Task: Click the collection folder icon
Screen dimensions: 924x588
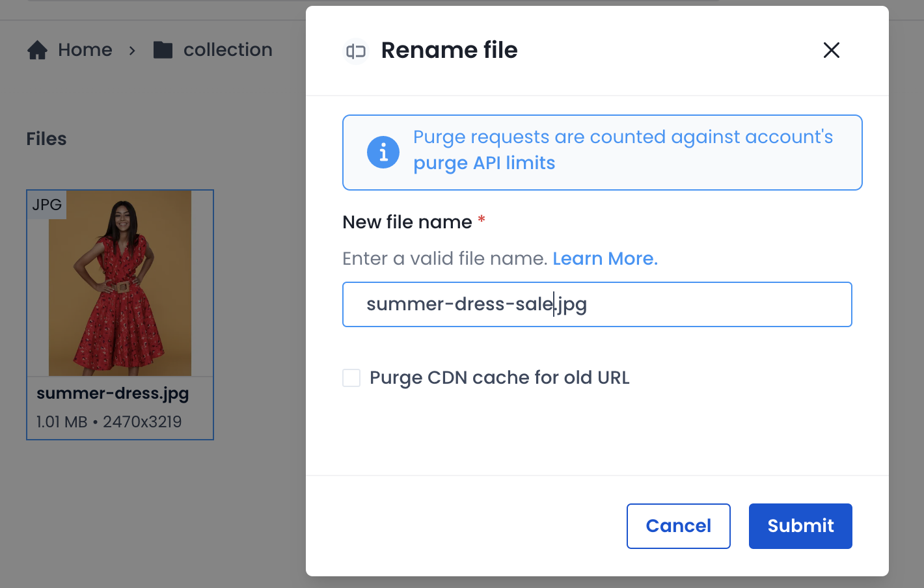Action: pos(163,50)
